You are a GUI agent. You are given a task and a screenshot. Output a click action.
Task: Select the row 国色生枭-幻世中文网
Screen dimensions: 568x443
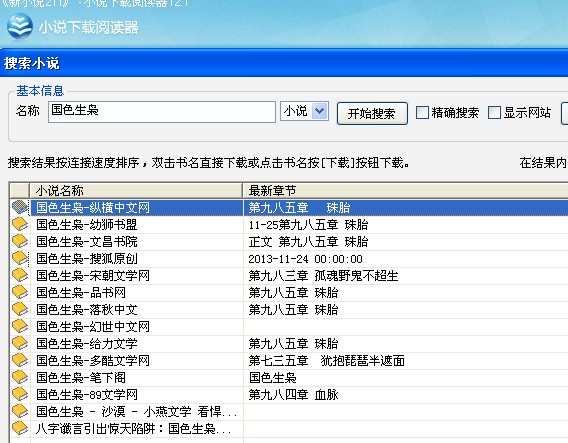point(288,327)
